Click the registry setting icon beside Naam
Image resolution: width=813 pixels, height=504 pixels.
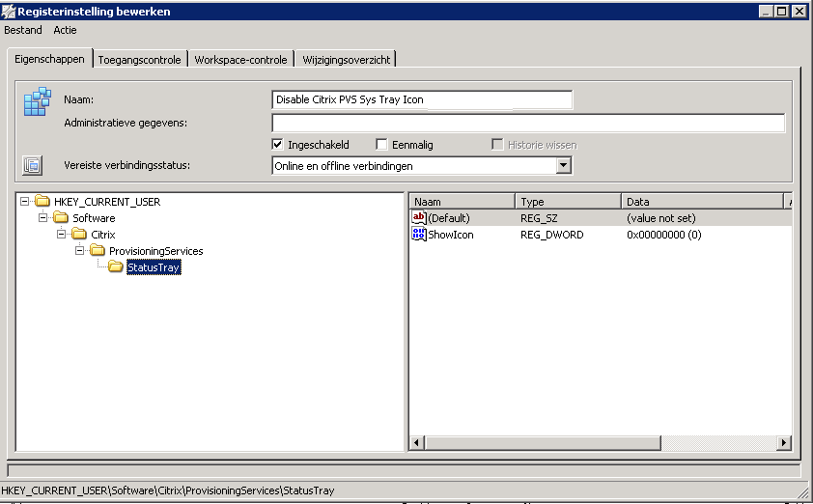click(x=38, y=101)
